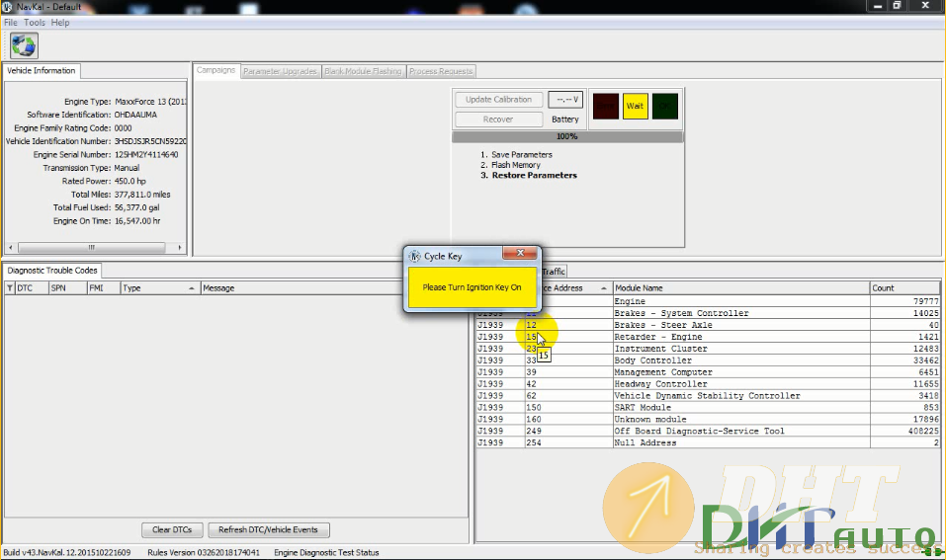Select the Brakes - System Controller row
The width and height of the screenshot is (946, 560).
pyautogui.click(x=707, y=313)
